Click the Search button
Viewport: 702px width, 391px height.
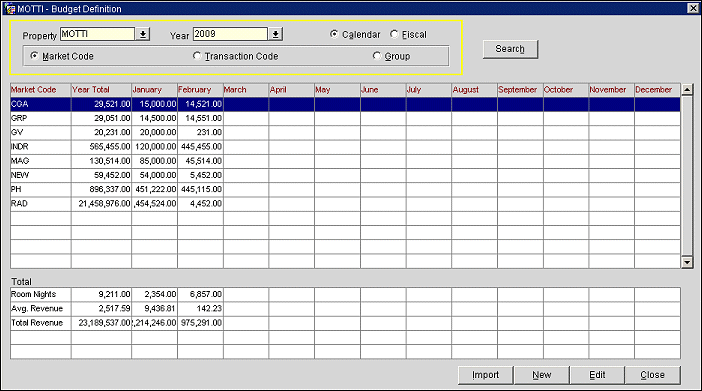(510, 49)
